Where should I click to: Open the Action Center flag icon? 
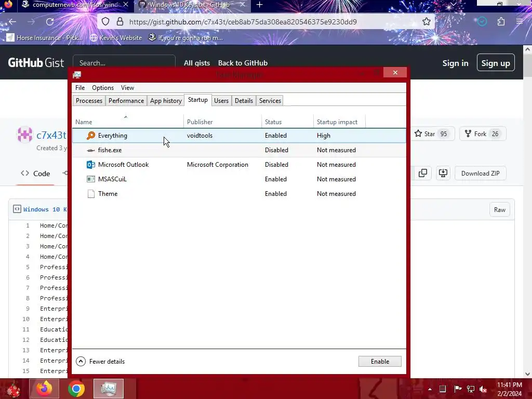(458, 389)
